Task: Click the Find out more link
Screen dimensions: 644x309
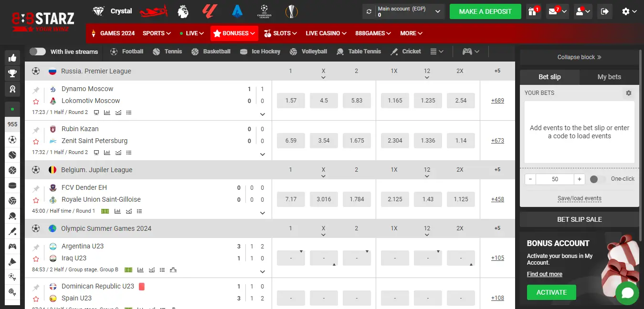Action: pos(544,274)
